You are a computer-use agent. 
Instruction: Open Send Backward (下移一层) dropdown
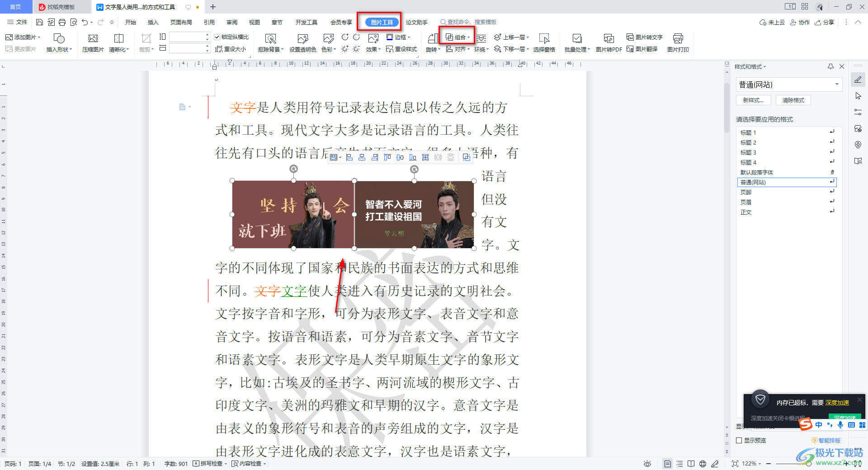click(511, 49)
